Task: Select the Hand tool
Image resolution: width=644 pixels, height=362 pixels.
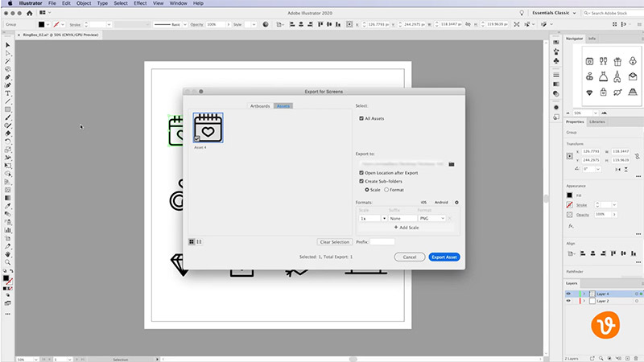Action: pos(7,254)
